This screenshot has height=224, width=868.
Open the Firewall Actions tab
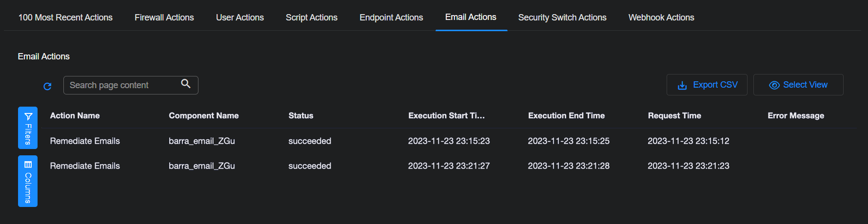[x=164, y=18]
